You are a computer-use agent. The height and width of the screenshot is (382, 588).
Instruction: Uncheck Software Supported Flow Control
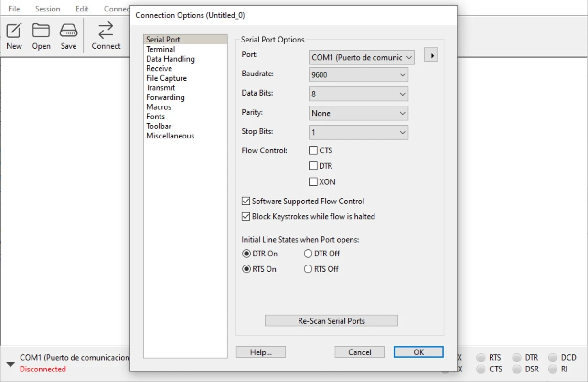pyautogui.click(x=246, y=201)
